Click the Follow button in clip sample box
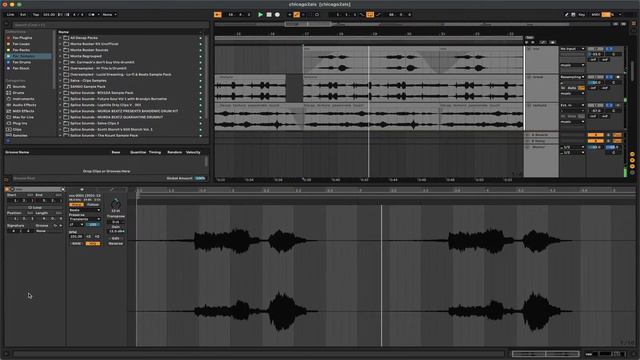Screen dimensions: 640x360 coord(93,204)
